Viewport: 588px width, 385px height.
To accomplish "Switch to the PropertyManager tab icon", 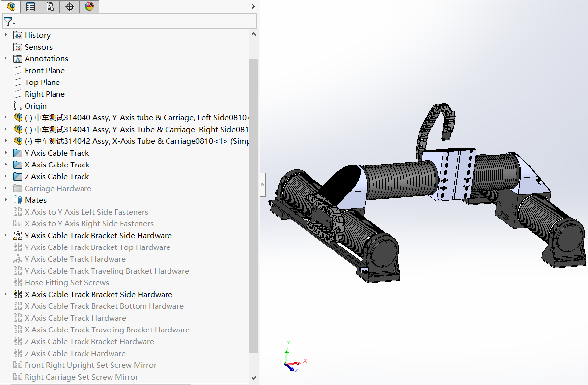I will (x=30, y=6).
